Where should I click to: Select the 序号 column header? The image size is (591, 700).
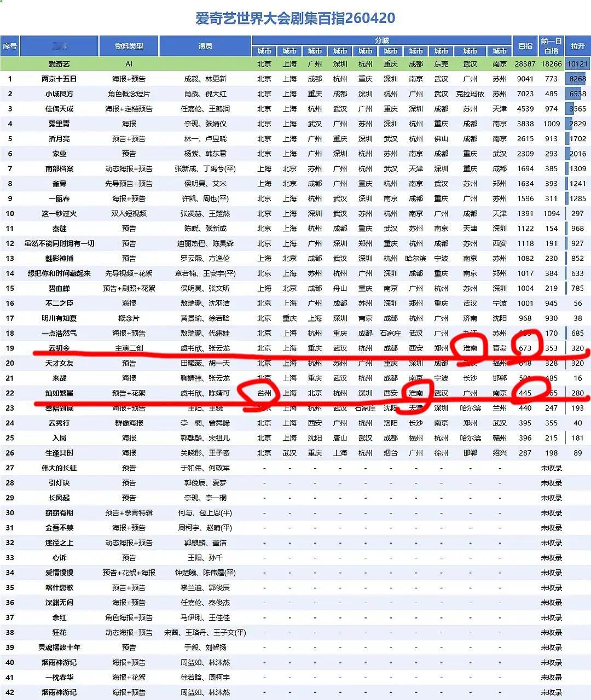pos(10,46)
